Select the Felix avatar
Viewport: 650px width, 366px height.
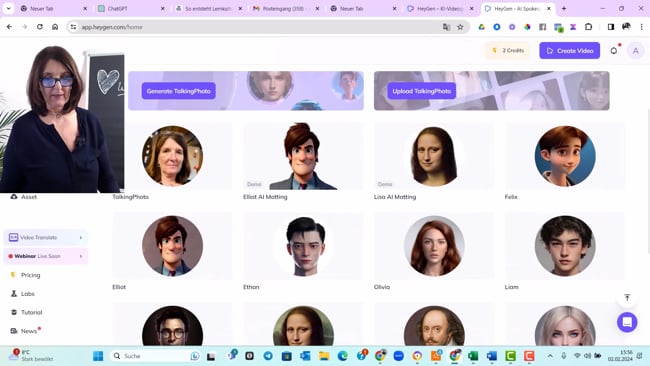pos(565,156)
